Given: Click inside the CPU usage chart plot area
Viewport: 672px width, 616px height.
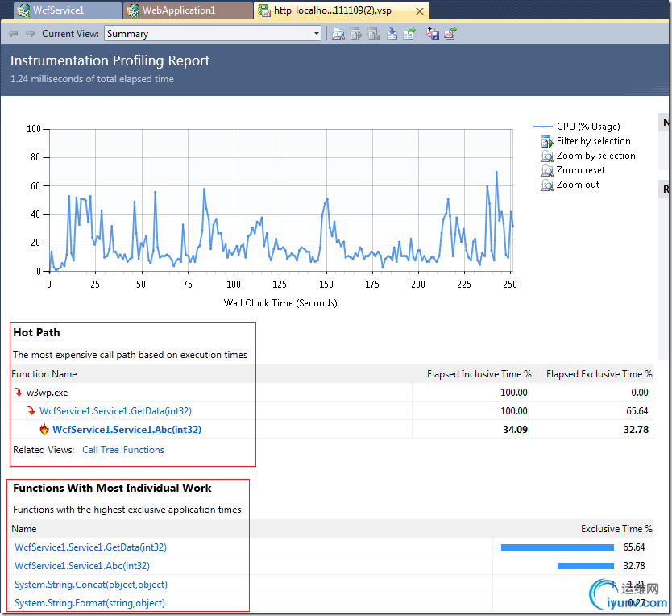Looking at the screenshot, I should 280,200.
